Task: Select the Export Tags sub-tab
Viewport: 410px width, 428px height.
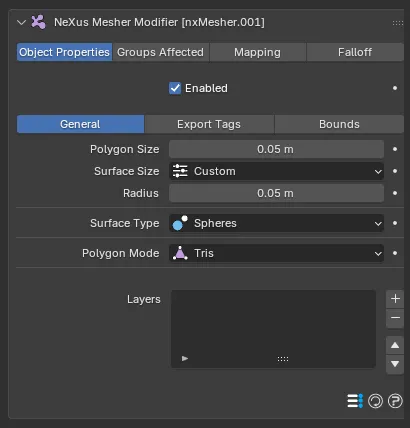Action: click(209, 124)
